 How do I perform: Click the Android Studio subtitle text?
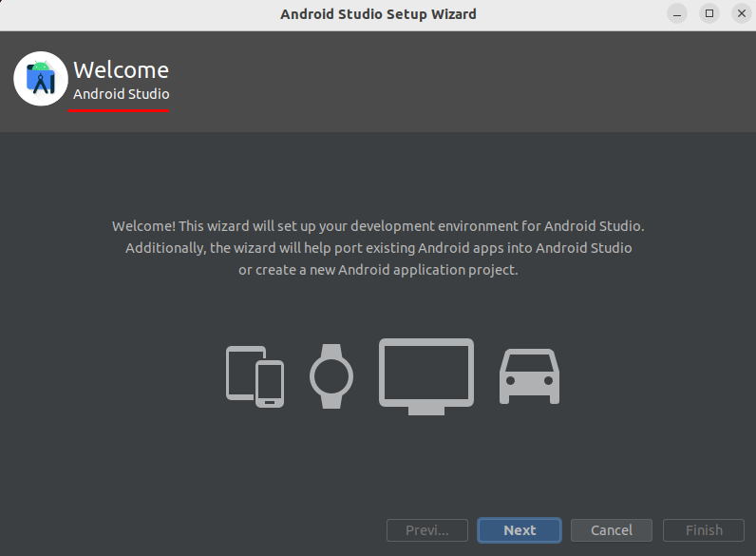tap(121, 94)
